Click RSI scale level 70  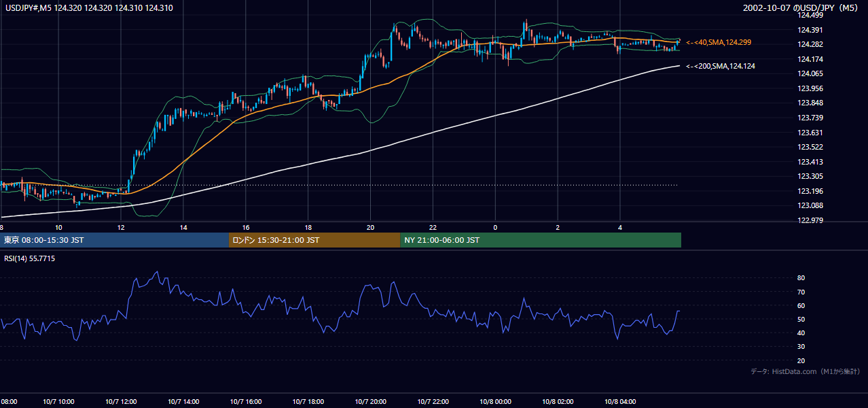coord(801,292)
